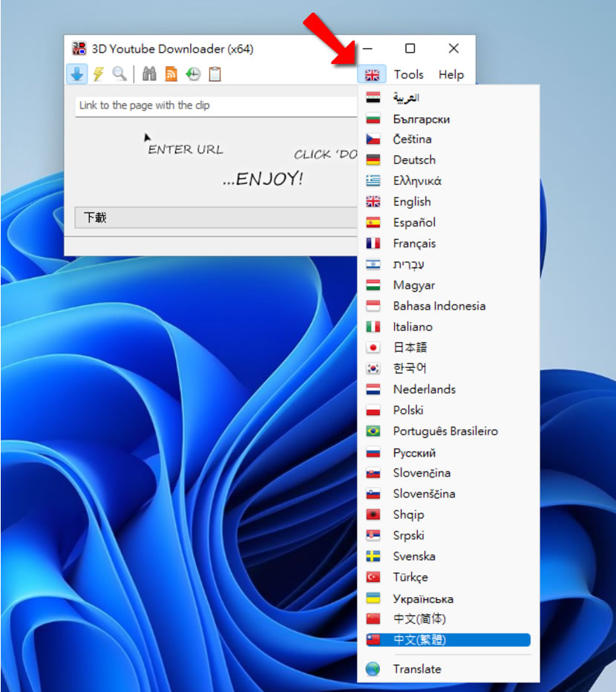The image size is (616, 692).
Task: Choose Bahasa Indonesia language
Action: 448,306
